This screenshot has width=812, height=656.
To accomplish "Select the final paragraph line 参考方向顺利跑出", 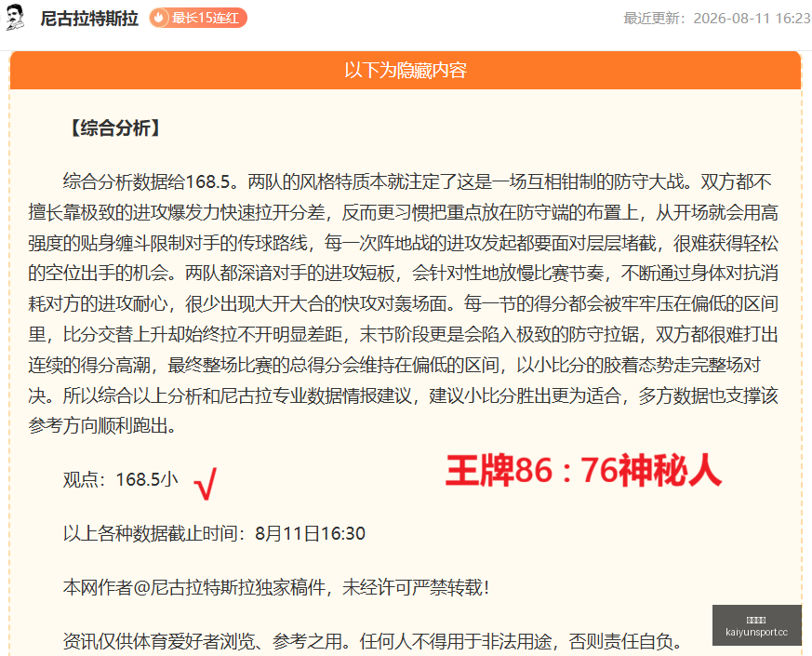I will pos(103,426).
